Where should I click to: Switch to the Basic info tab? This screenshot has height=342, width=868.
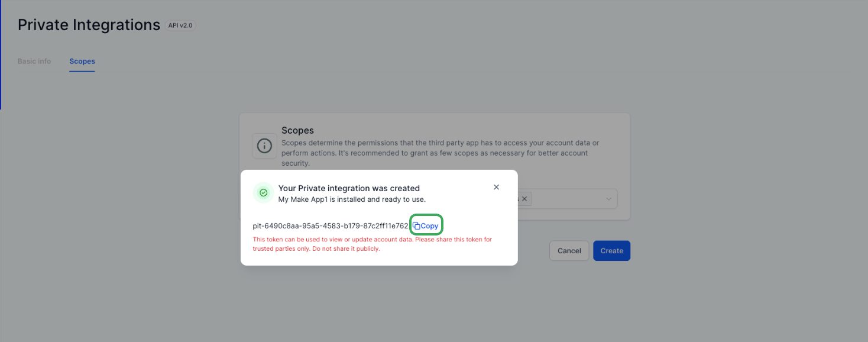[34, 62]
